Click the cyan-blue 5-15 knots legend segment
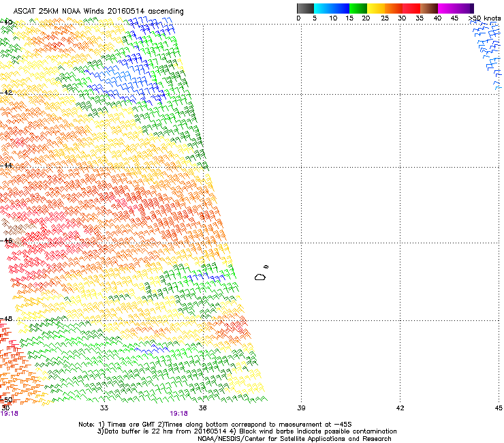This screenshot has width=504, height=443. [332, 8]
